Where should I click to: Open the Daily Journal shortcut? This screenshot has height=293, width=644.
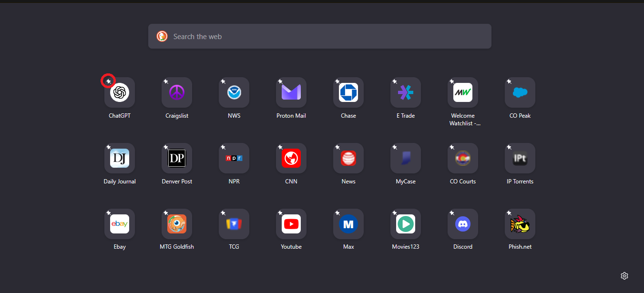[x=120, y=158]
